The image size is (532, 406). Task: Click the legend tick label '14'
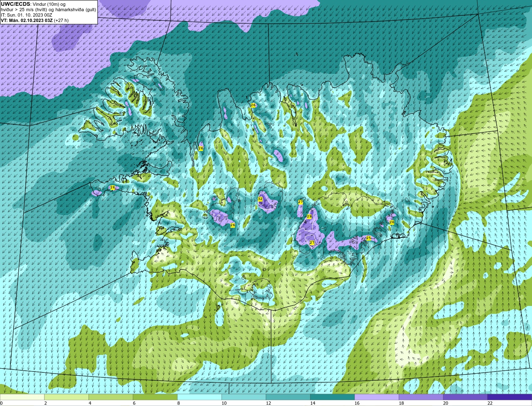[313, 403]
